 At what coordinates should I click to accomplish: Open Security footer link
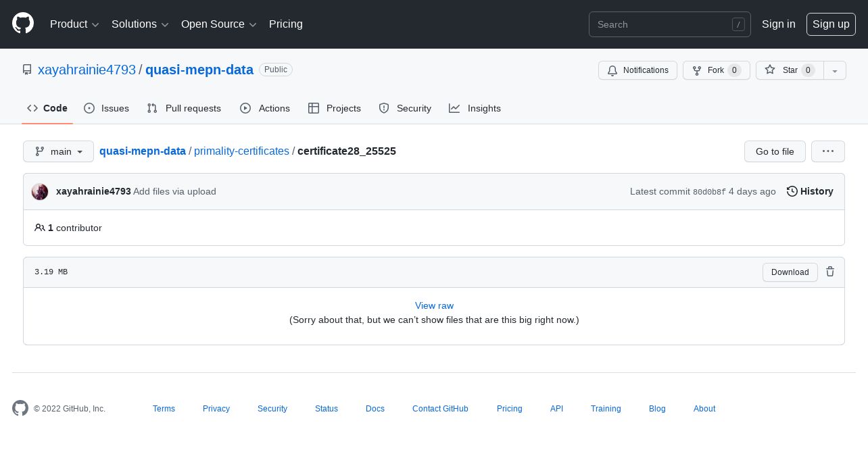click(272, 409)
